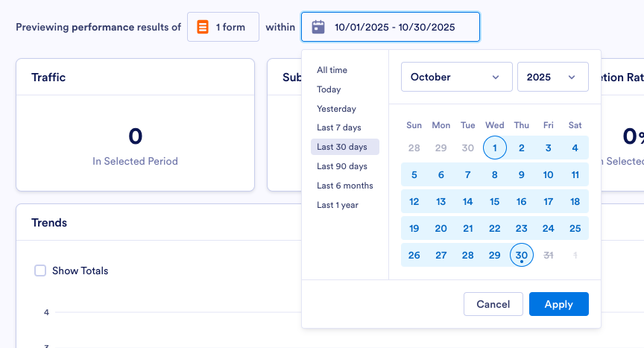Click the date range input field
Viewport: 644px width, 348px height.
[x=395, y=27]
